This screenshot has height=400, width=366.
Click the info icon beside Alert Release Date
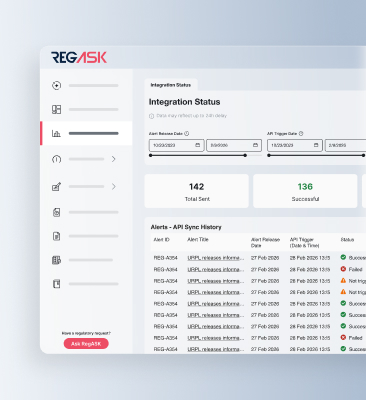187,133
